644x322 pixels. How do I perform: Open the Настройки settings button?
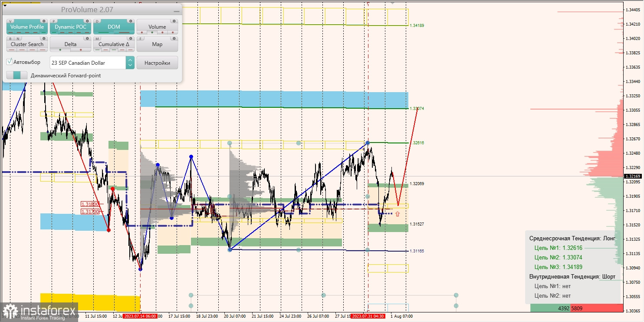157,63
